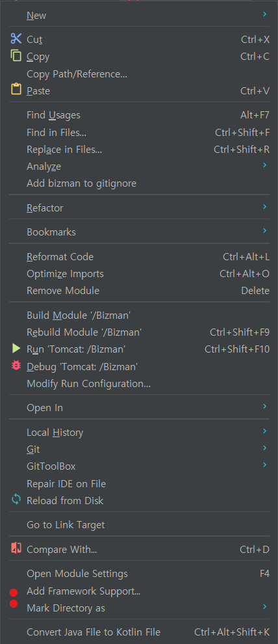This screenshot has width=278, height=644.
Task: Expand Mark Directory as submenu arrow
Action: coord(265,607)
